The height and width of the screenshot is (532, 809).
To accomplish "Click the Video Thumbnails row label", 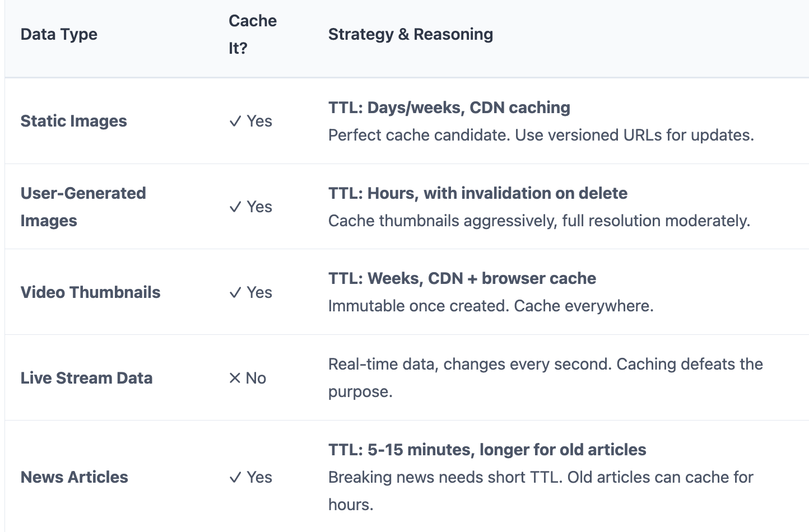I will click(90, 292).
